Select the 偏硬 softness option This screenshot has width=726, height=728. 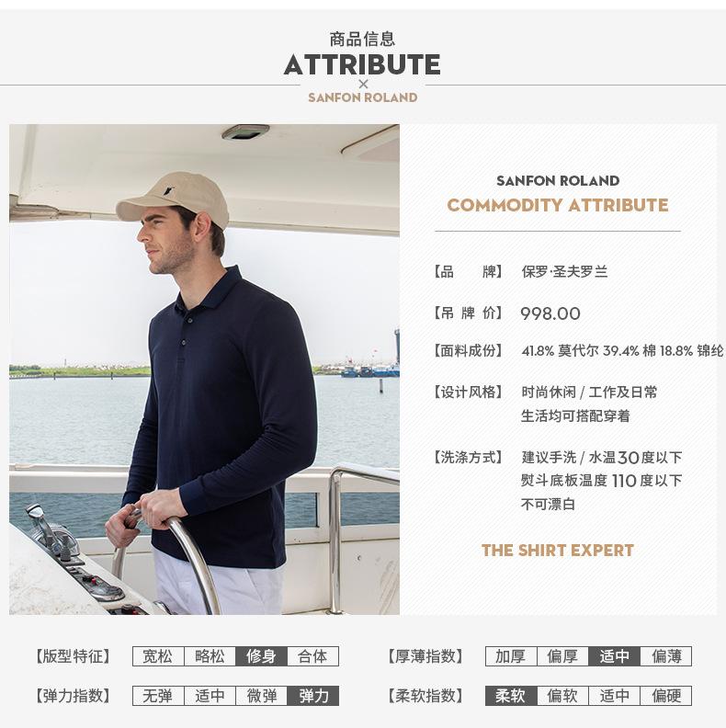[666, 696]
